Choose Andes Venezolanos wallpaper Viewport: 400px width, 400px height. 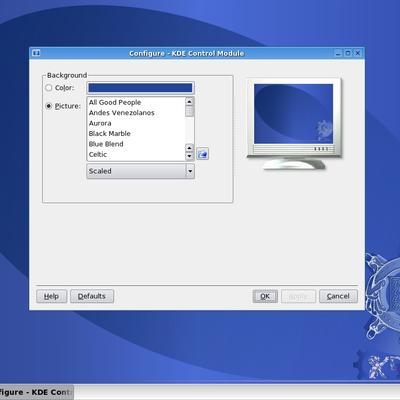tap(122, 113)
